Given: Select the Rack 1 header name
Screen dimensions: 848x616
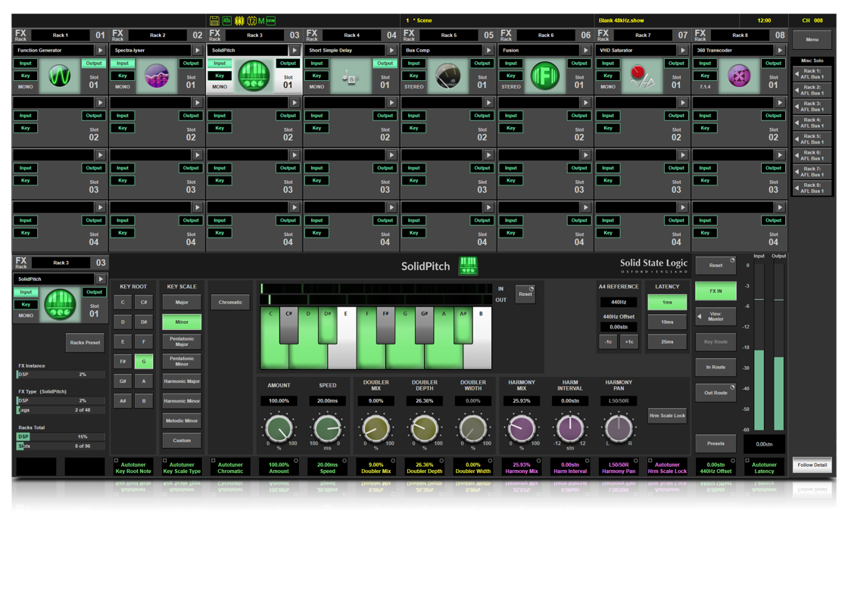Looking at the screenshot, I should [60, 35].
